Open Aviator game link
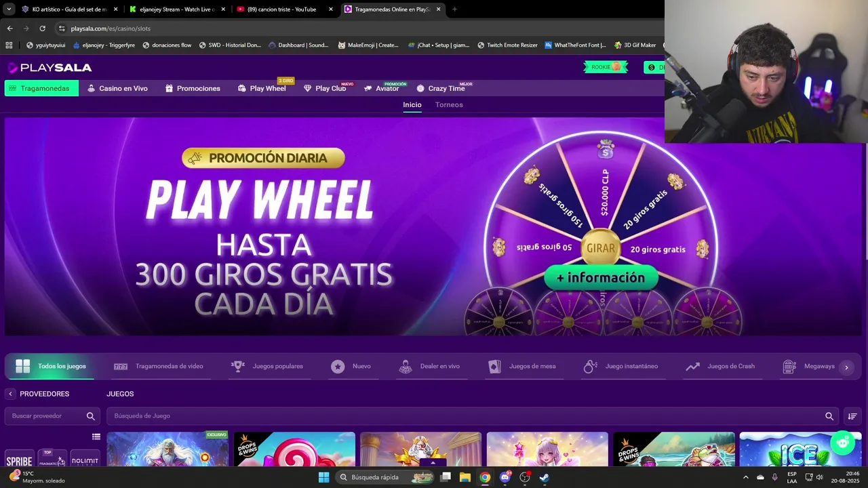This screenshot has height=488, width=868. [382, 88]
